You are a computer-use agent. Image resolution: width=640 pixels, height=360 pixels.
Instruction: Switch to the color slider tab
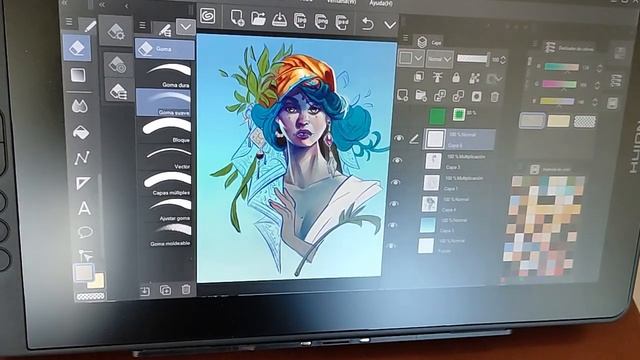click(569, 47)
